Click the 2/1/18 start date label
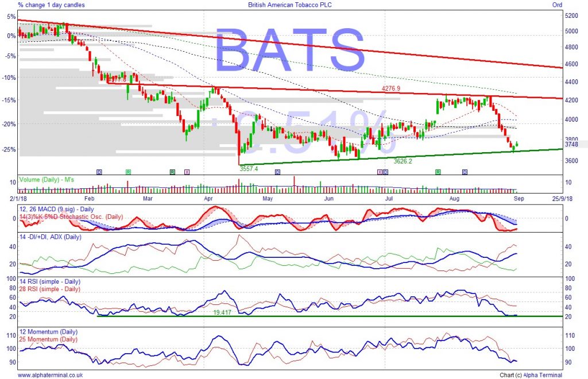 pyautogui.click(x=18, y=198)
